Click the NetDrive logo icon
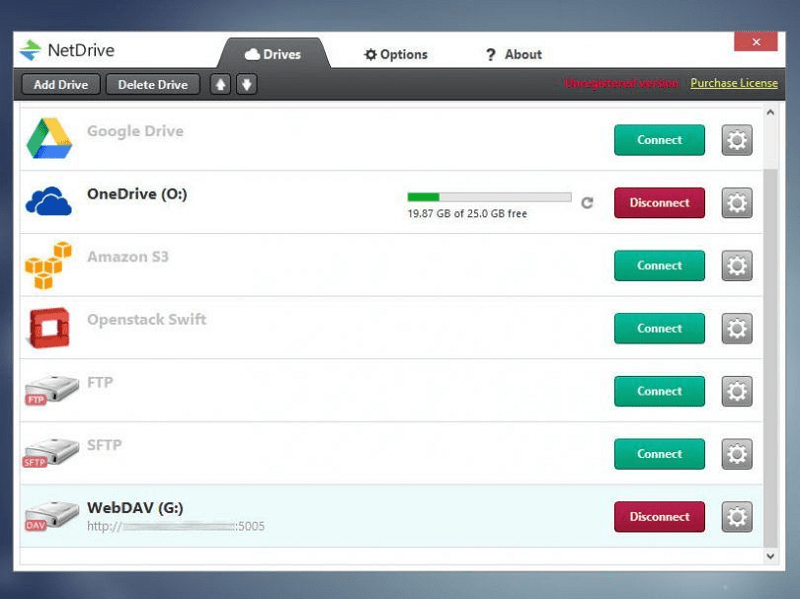The height and width of the screenshot is (599, 800). point(28,49)
